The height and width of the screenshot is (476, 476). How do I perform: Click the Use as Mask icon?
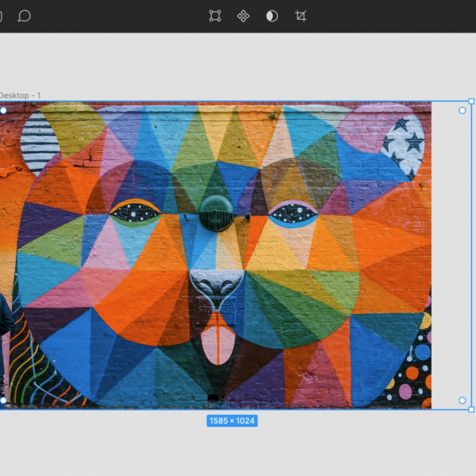tap(272, 16)
